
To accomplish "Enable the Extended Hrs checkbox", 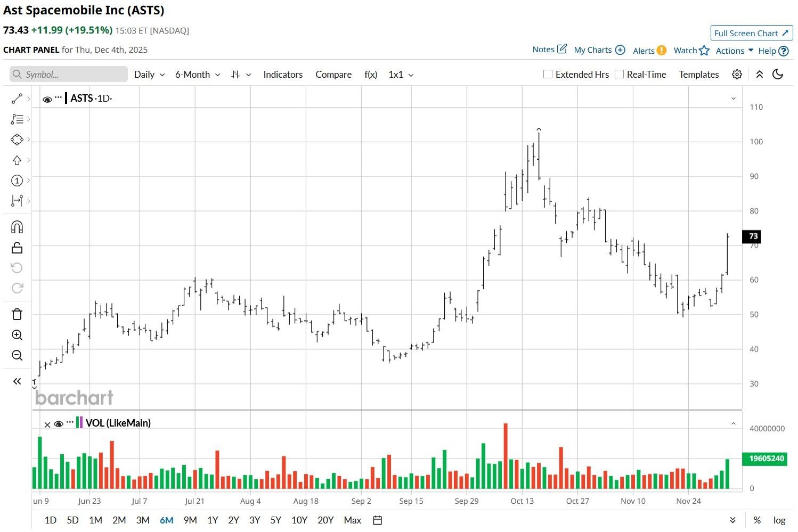I will [x=548, y=74].
